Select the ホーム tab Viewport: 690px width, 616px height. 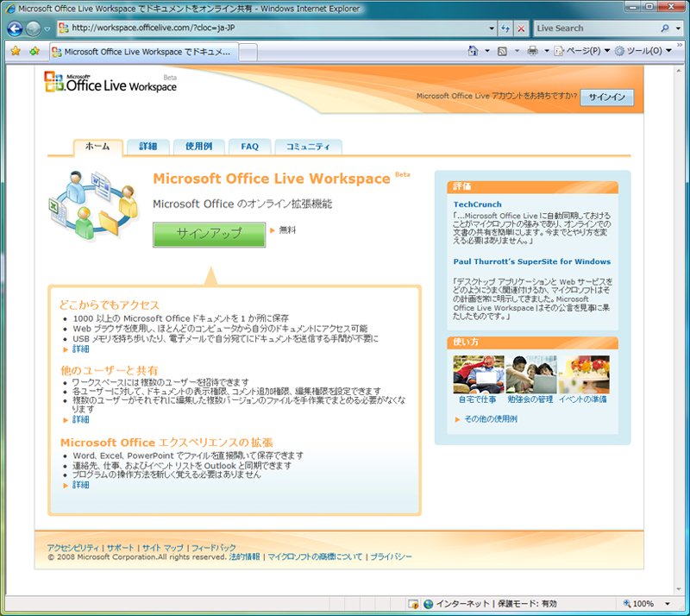[x=97, y=146]
